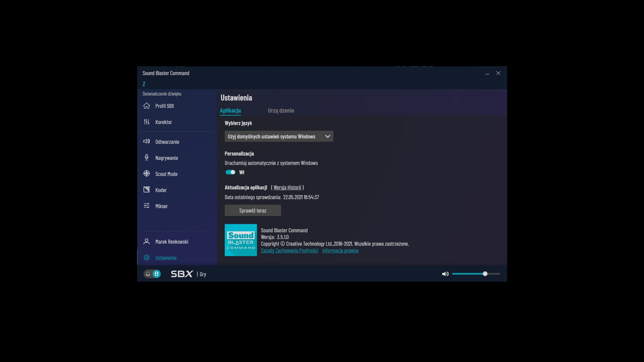Screen dimensions: 644x362
Task: Open Profil SBX menu label
Action: point(165,106)
